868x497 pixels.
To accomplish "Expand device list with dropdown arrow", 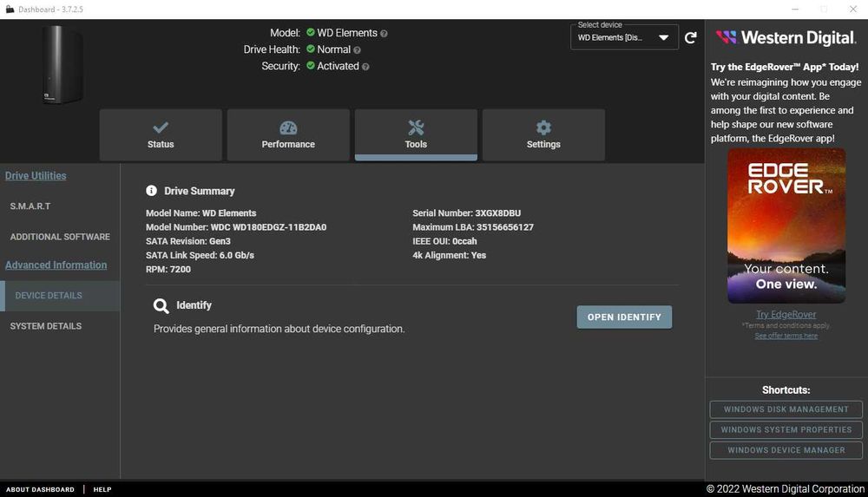I will pos(663,37).
